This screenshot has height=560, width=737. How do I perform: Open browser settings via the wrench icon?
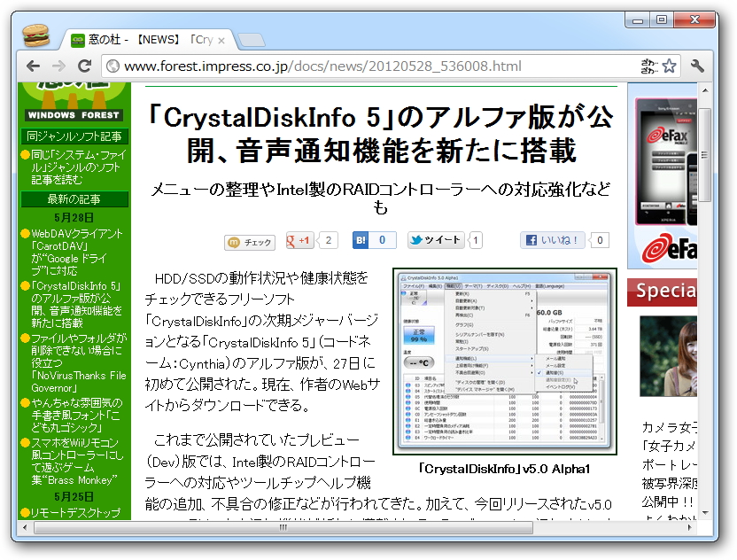pyautogui.click(x=699, y=65)
